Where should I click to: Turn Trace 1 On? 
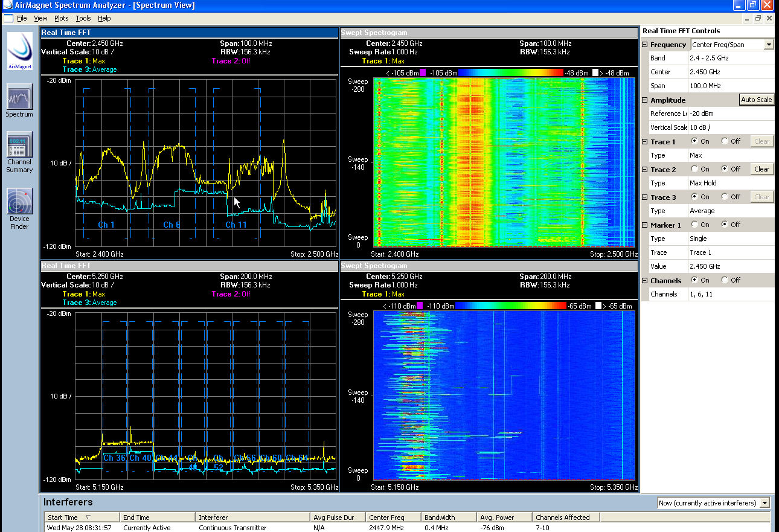[x=694, y=141]
